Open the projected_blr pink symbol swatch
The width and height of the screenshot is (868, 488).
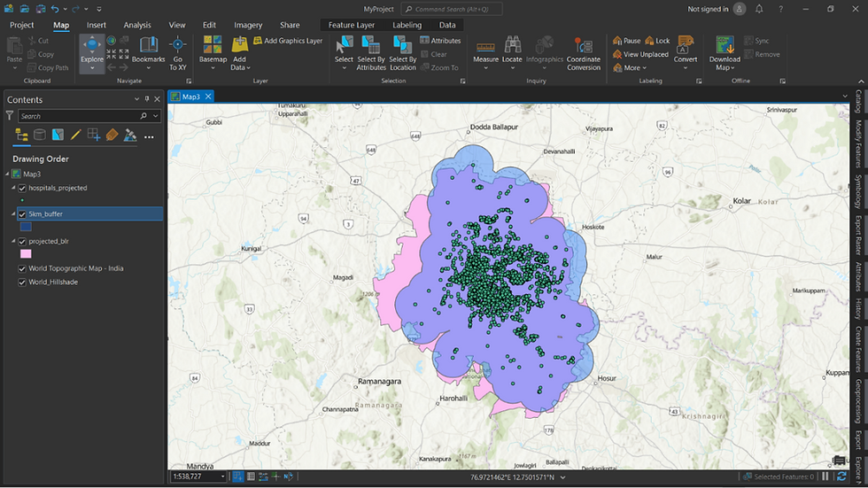(x=26, y=254)
